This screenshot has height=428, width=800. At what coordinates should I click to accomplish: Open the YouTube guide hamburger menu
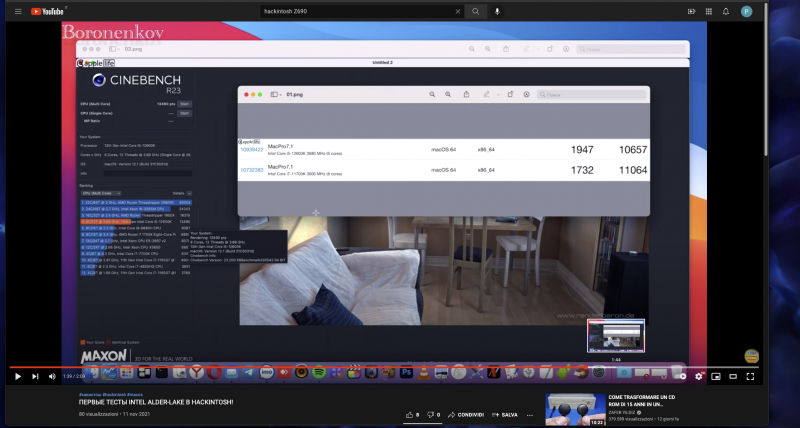point(18,11)
